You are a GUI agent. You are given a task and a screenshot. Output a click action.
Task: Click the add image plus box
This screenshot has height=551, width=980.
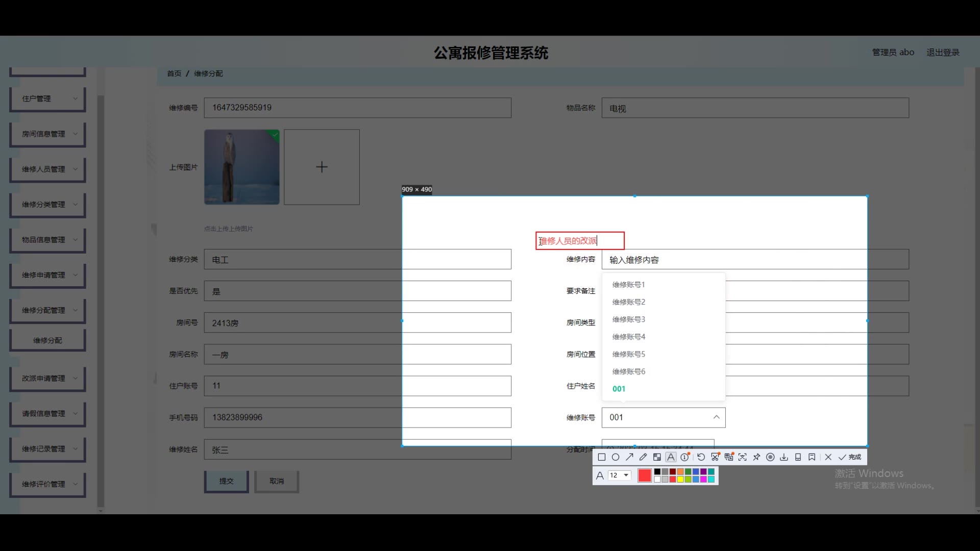click(322, 167)
